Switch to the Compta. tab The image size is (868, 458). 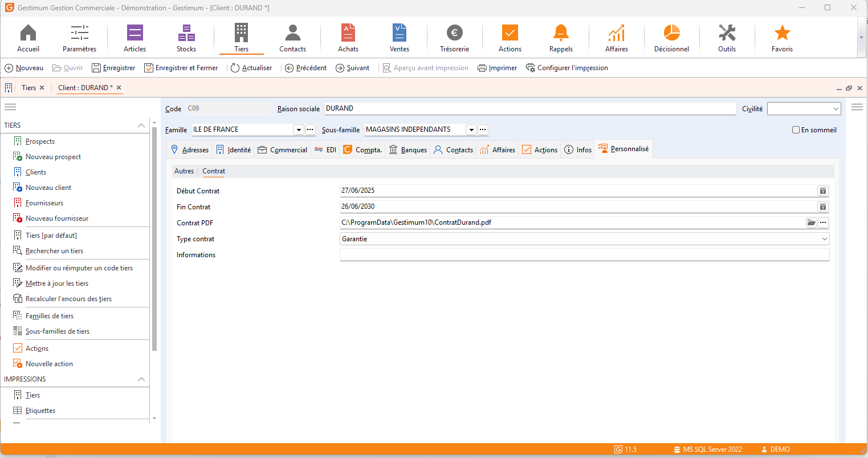tap(362, 149)
